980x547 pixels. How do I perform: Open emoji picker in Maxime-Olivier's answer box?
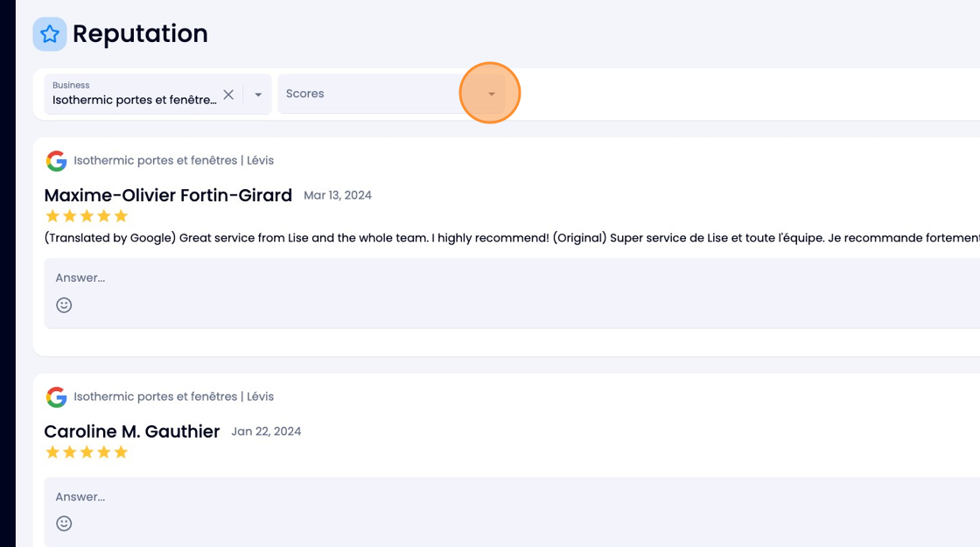64,305
